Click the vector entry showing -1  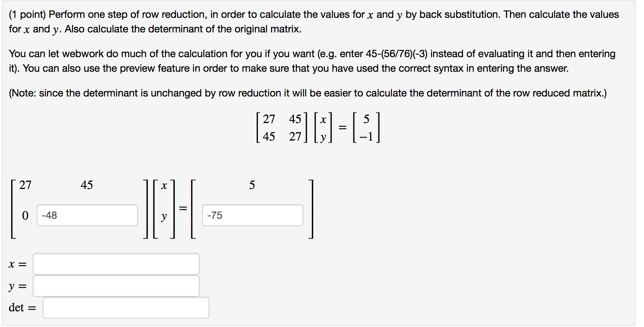pos(366,137)
